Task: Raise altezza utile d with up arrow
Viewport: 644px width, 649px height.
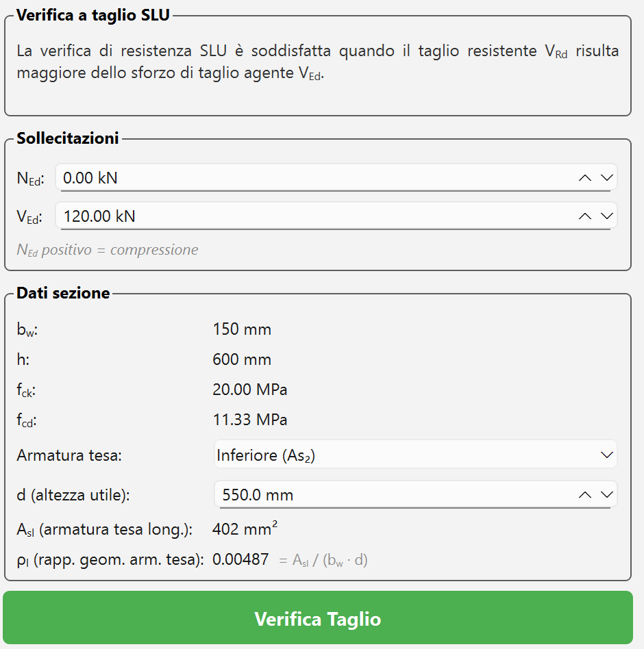Action: (x=584, y=495)
